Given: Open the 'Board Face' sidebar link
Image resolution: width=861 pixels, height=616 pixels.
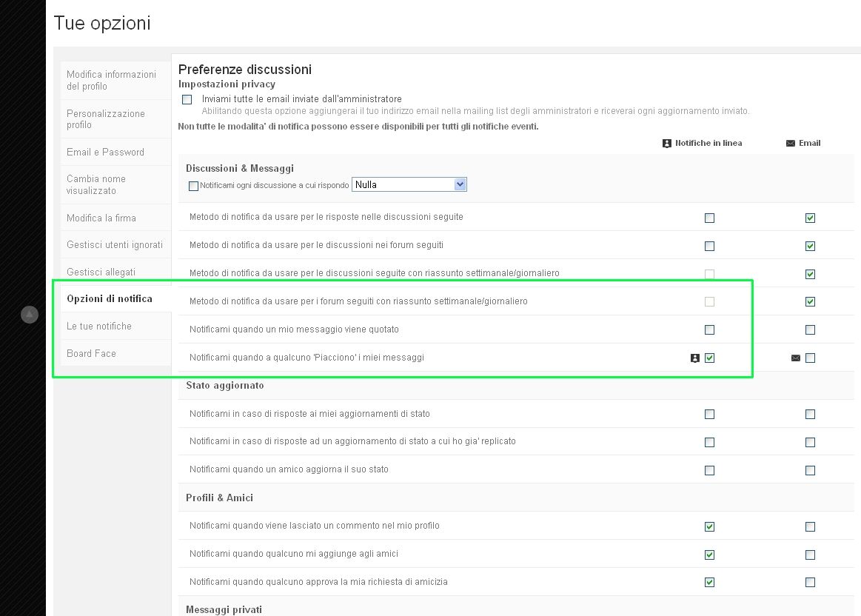Looking at the screenshot, I should click(x=91, y=354).
